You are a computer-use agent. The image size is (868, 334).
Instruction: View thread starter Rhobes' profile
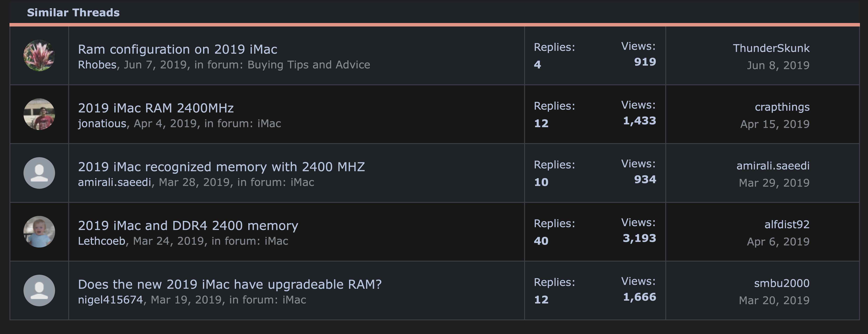97,65
